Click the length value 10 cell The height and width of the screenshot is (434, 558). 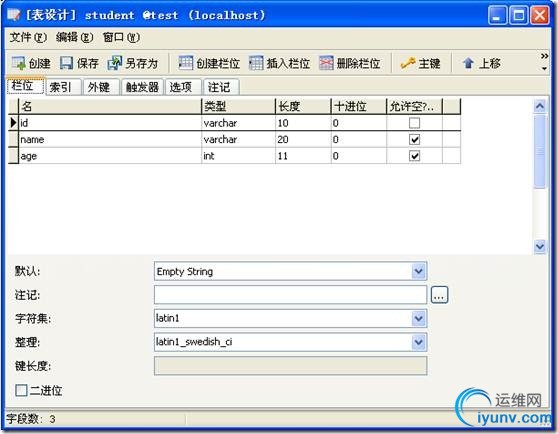303,123
